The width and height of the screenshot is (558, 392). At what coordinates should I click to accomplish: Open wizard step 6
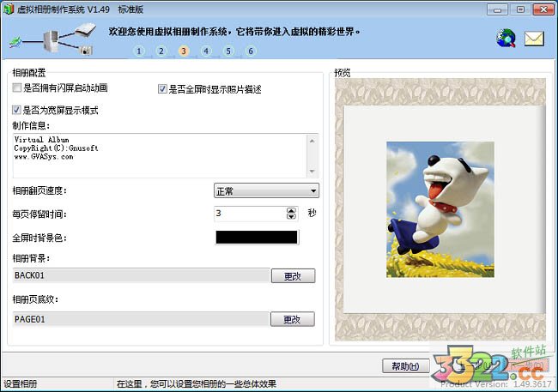point(251,51)
